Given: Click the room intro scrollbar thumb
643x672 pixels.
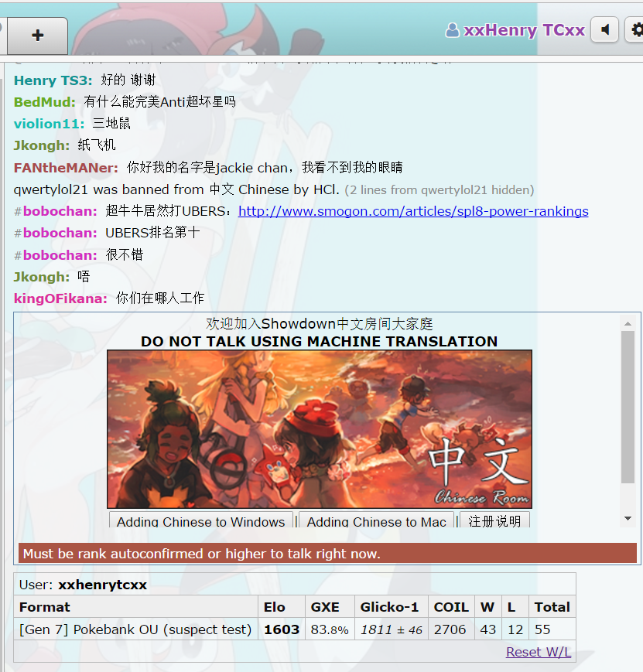Looking at the screenshot, I should pyautogui.click(x=628, y=407).
